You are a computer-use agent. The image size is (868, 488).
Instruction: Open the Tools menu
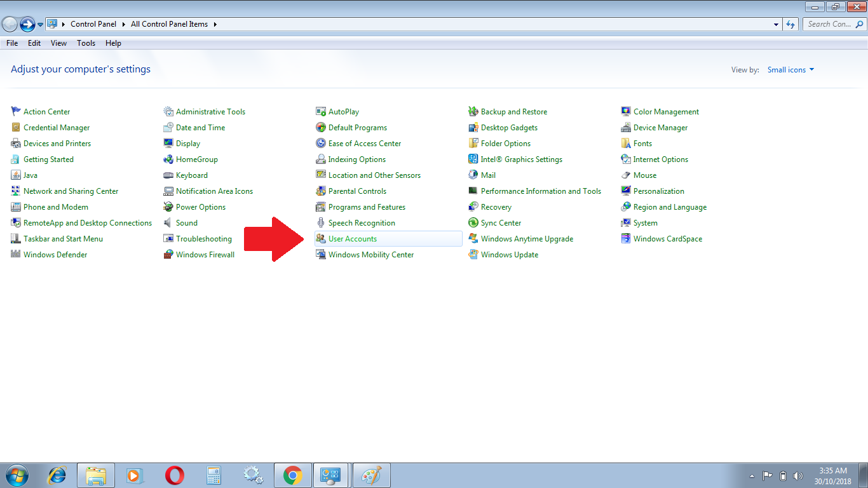pos(86,43)
